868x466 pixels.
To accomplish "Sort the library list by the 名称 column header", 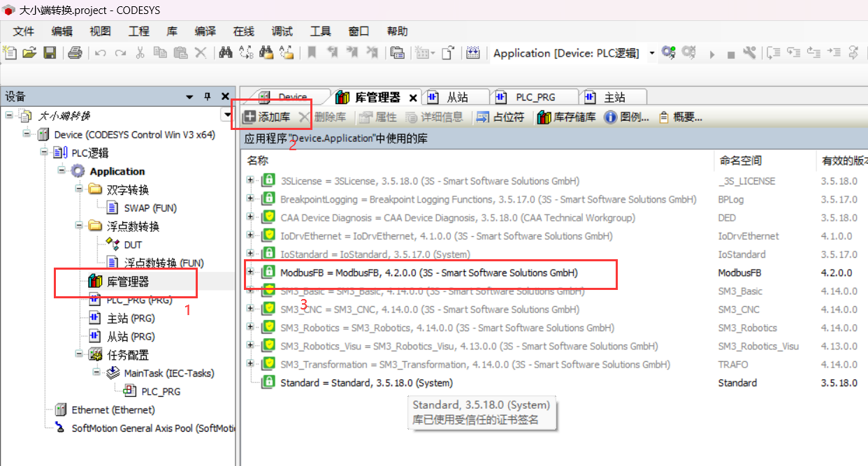I will click(x=258, y=160).
